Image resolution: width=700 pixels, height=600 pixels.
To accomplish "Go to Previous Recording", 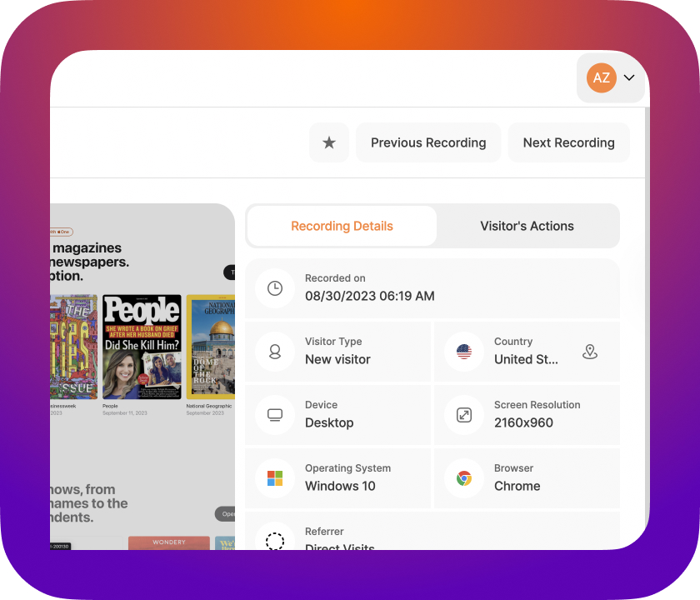I will (428, 142).
